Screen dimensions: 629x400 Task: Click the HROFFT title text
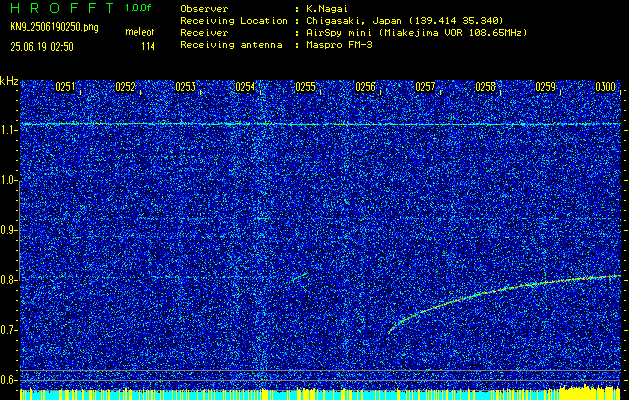[x=61, y=8]
